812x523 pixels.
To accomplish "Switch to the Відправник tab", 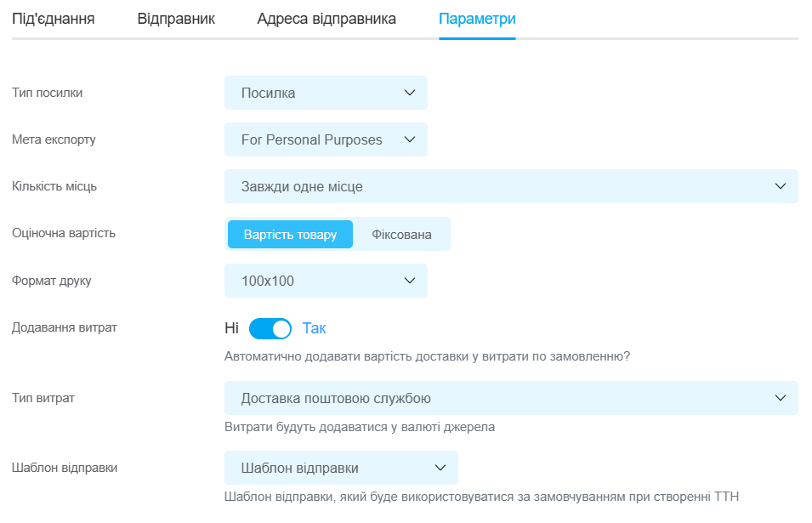I will pos(176,20).
